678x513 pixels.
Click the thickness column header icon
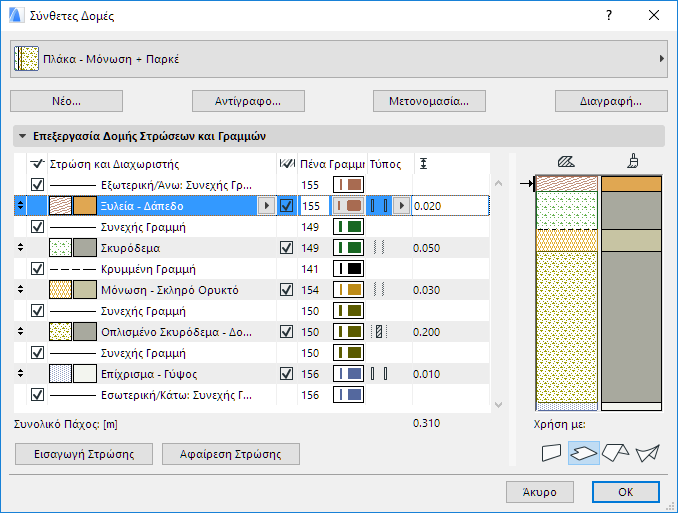point(423,164)
